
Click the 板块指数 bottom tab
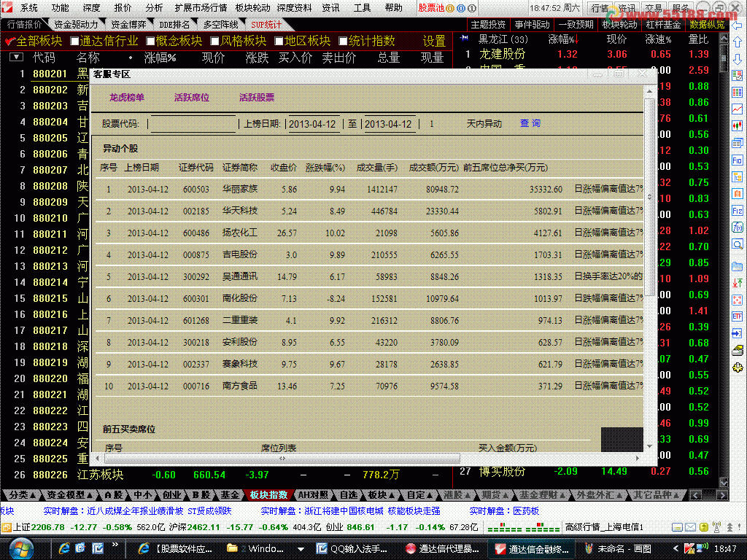268,495
